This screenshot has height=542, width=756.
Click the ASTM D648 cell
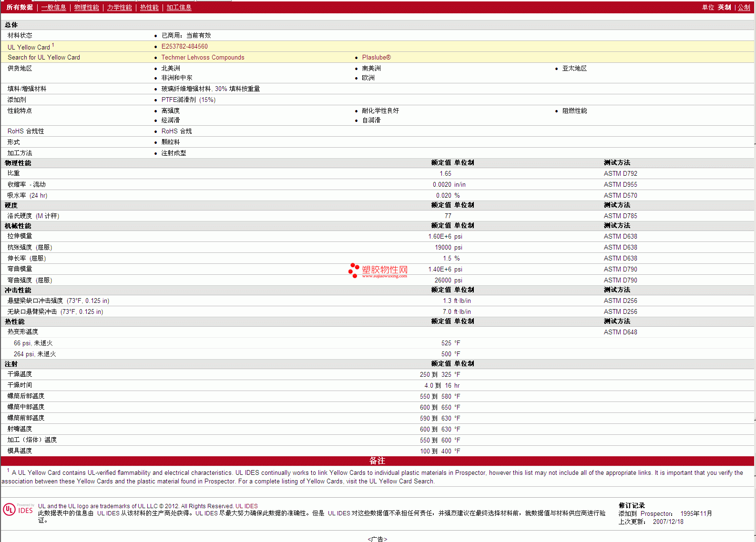pyautogui.click(x=621, y=332)
